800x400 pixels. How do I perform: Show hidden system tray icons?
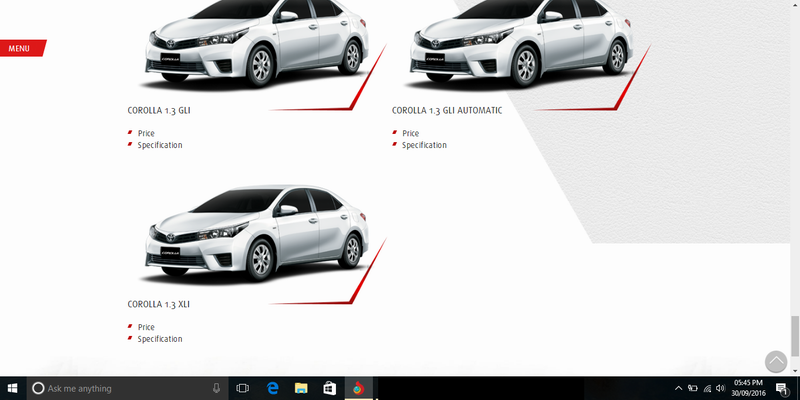pyautogui.click(x=679, y=388)
